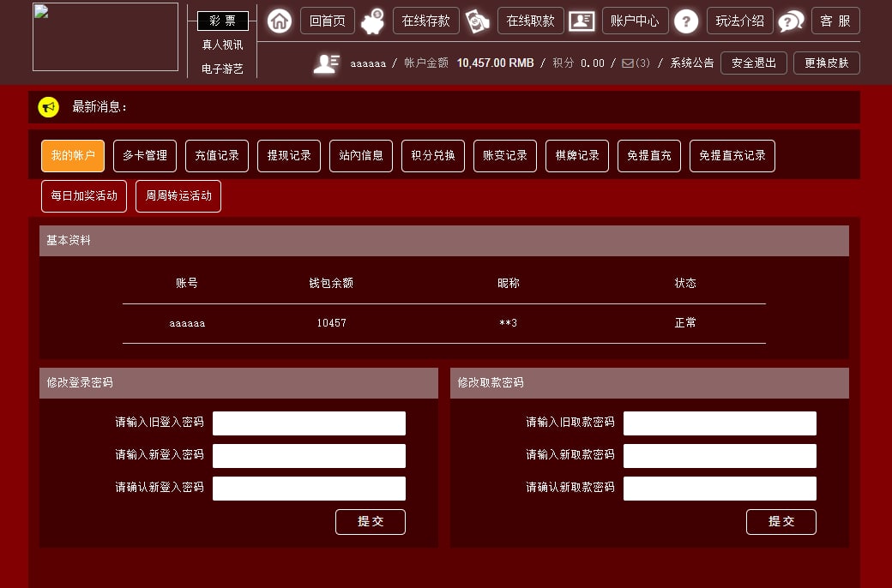Click the account ID card icon
Screen dimensions: 892x588
[582, 21]
